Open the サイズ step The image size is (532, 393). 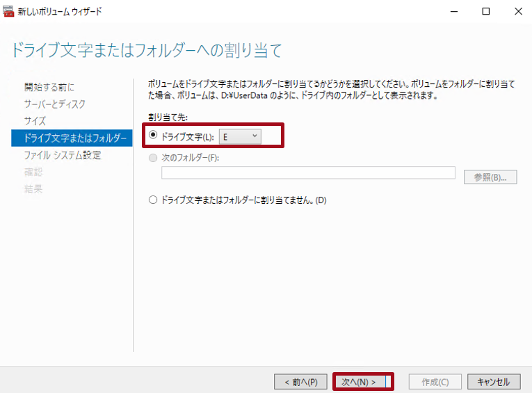pyautogui.click(x=35, y=121)
